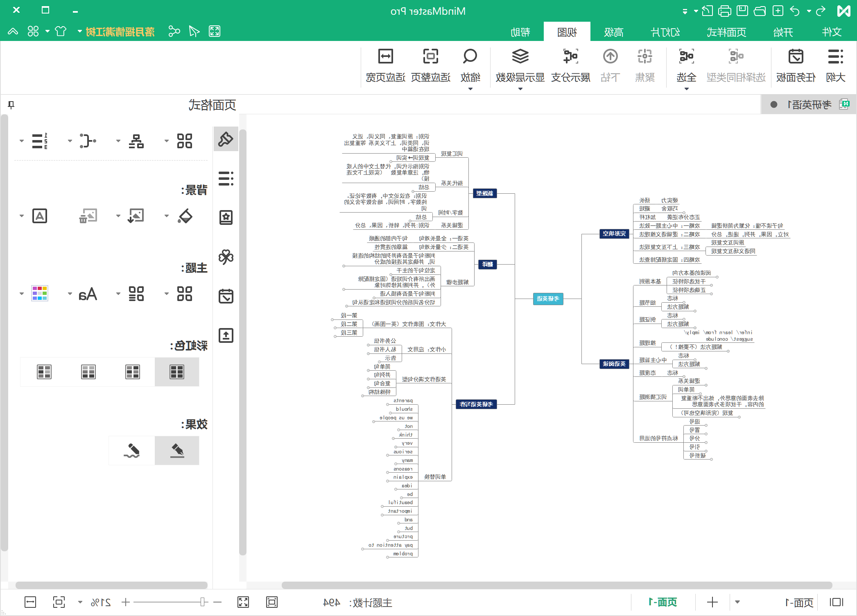The width and height of the screenshot is (857, 616).
Task: Open the page list dropdown in status bar
Action: (x=737, y=602)
